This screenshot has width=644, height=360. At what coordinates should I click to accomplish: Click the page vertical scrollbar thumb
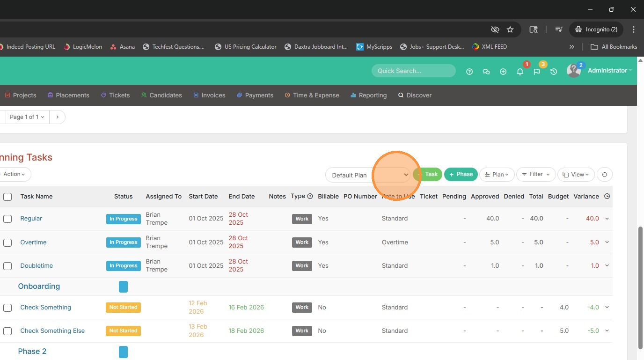(x=641, y=287)
